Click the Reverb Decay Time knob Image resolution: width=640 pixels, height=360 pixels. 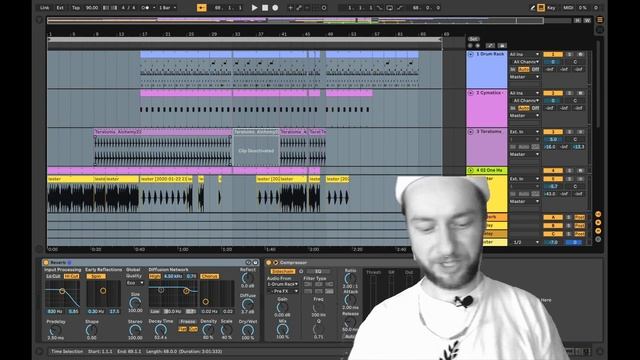click(x=161, y=329)
